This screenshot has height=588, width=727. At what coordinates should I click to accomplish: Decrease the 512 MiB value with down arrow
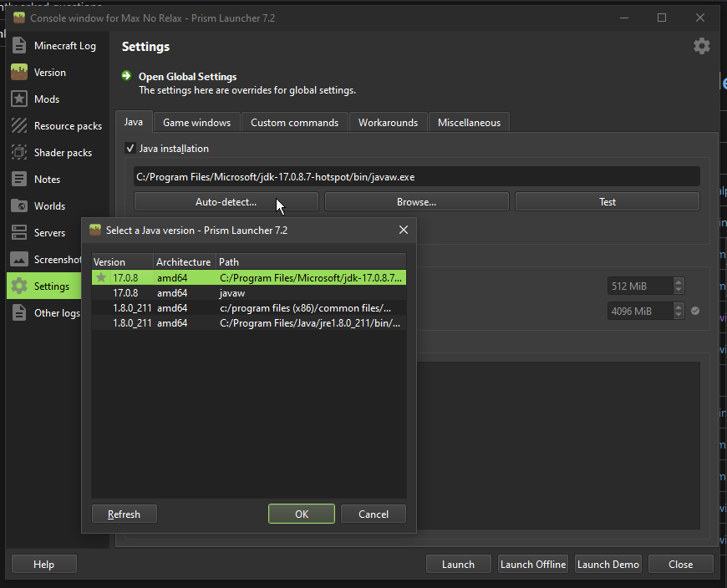(679, 290)
